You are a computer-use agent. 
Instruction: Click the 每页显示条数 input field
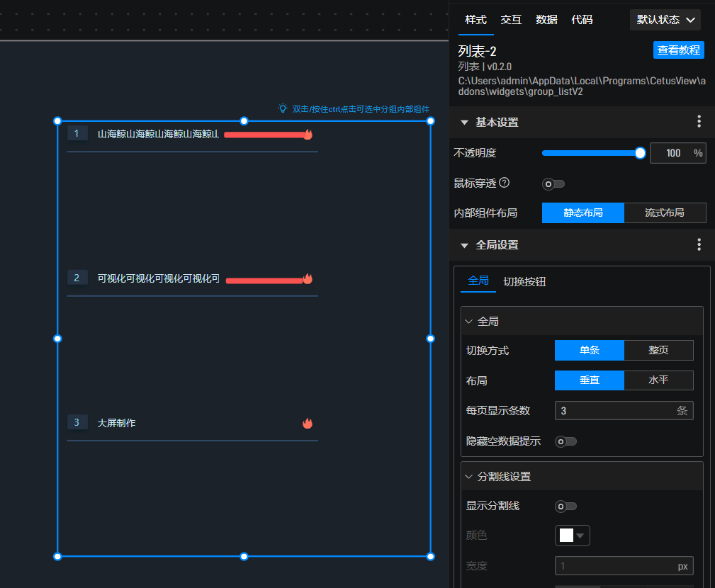614,411
